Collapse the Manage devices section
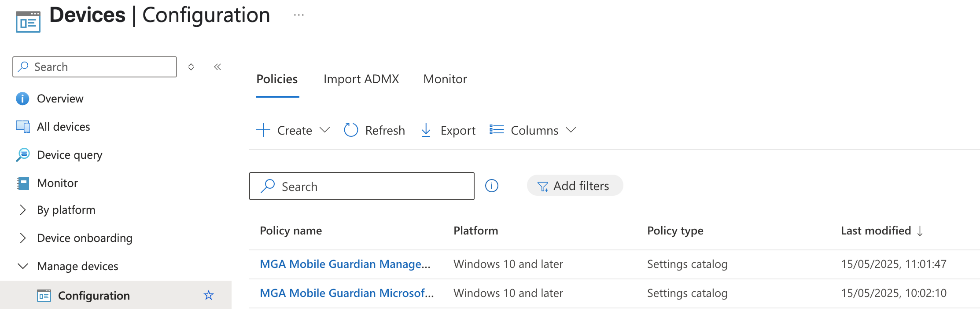Screen dimensions: 980x315 tap(23, 266)
